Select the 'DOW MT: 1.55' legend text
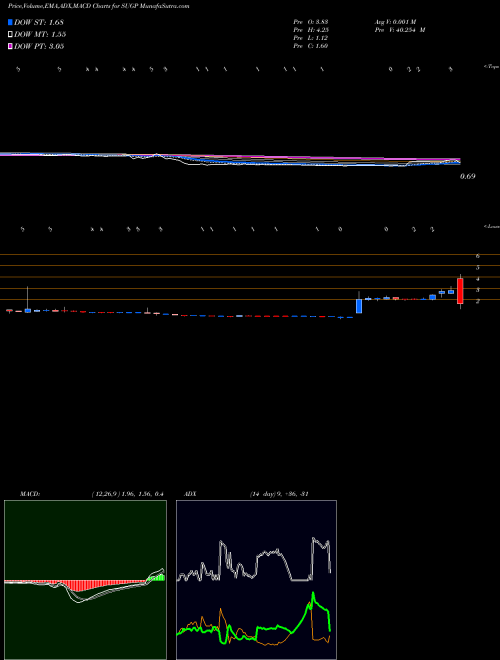This screenshot has width=500, height=660. click(x=40, y=35)
